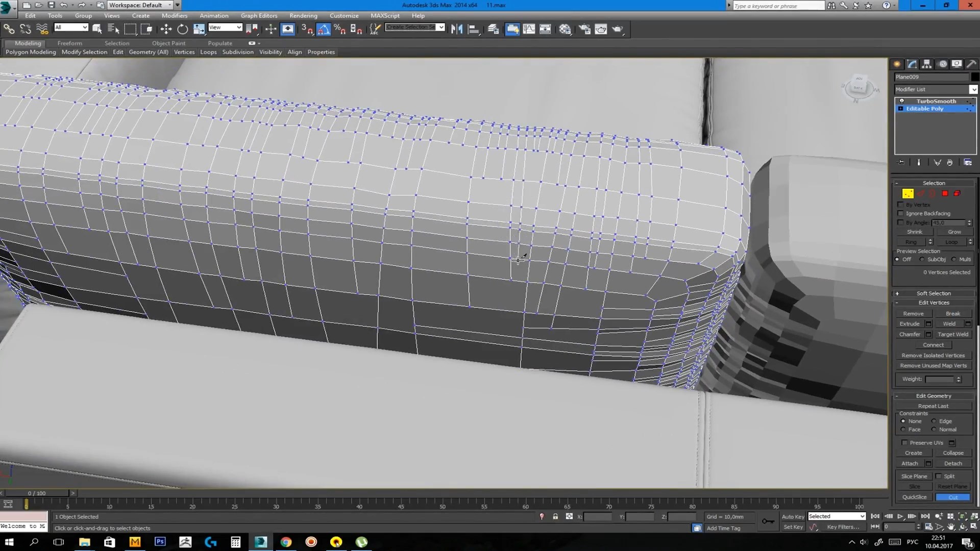Select the SubObj preview selection radio
This screenshot has height=551, width=980.
coord(921,259)
